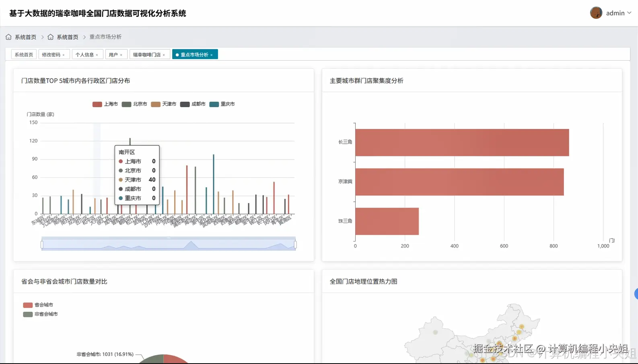Click the first breadcrumb home icon
This screenshot has height=364, width=638.
[x=8, y=37]
